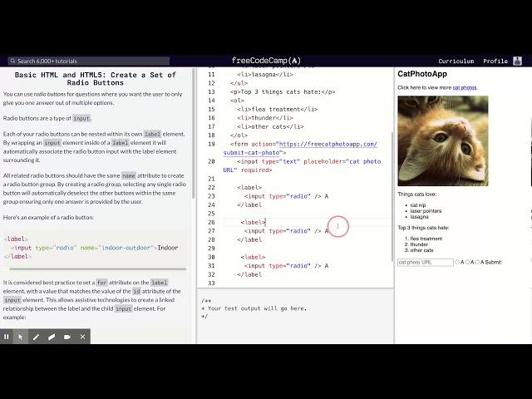Viewport: 532px width, 399px height.
Task: Click the opening label tag on line 22
Action: [249, 188]
